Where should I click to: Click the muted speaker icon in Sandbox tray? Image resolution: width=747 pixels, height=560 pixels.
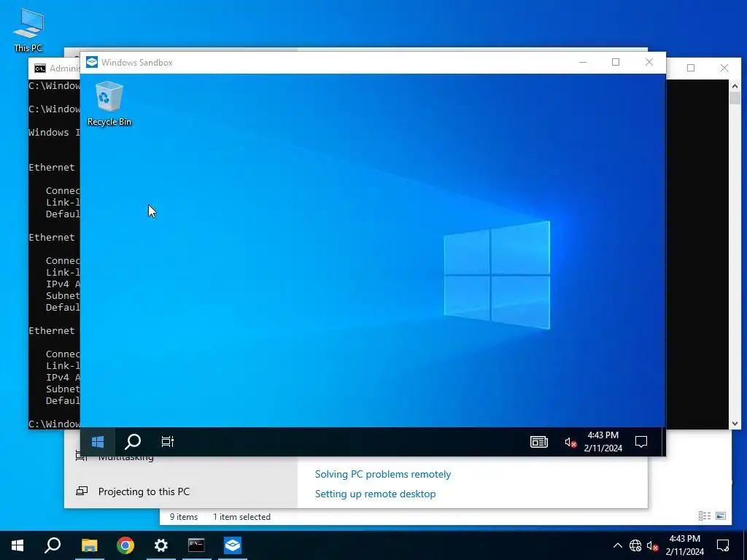tap(570, 443)
